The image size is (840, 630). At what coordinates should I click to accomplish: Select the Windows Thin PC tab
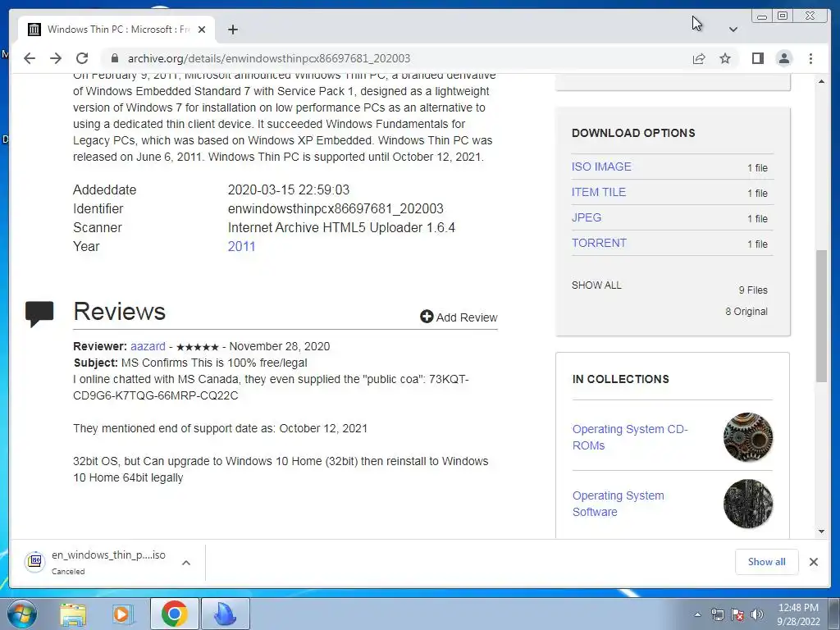tap(116, 30)
